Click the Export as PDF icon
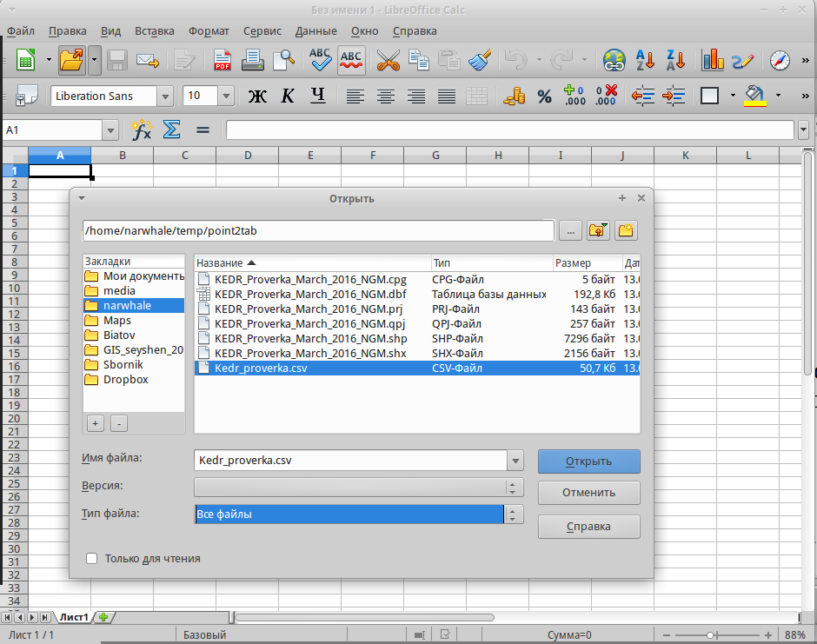 pyautogui.click(x=223, y=60)
